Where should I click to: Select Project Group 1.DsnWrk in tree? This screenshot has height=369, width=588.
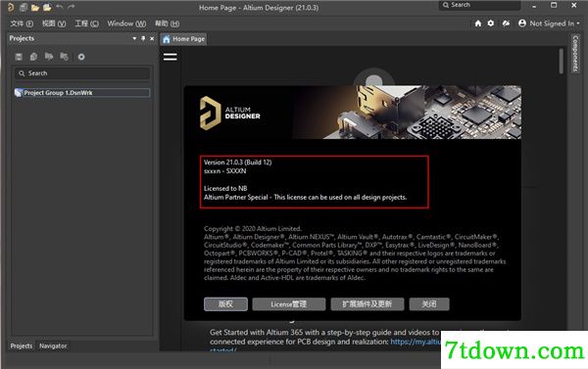pos(81,93)
